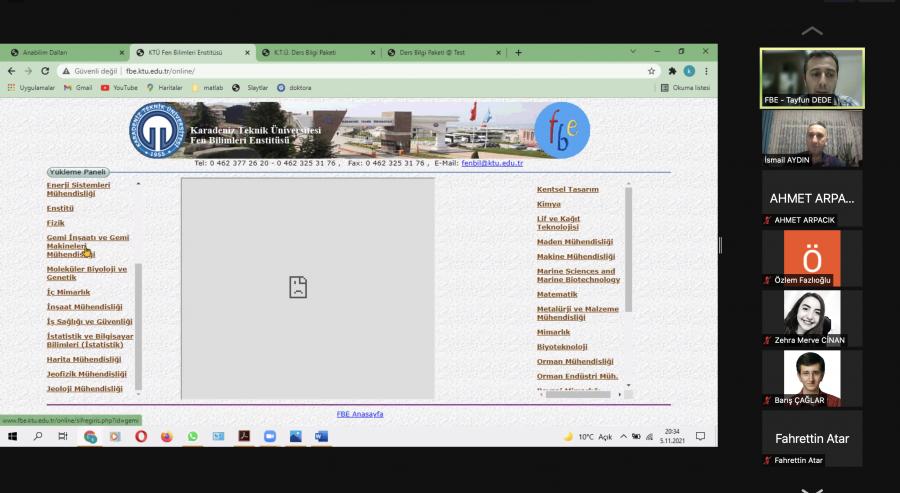
Task: Open Gemi İnşaatı ve Gemi Makineleri link
Action: (x=87, y=246)
